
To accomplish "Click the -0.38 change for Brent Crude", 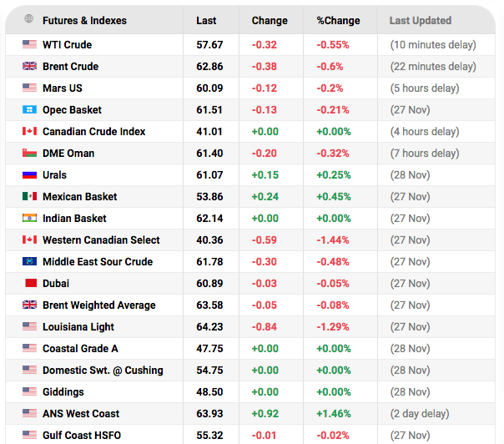I will tap(265, 66).
